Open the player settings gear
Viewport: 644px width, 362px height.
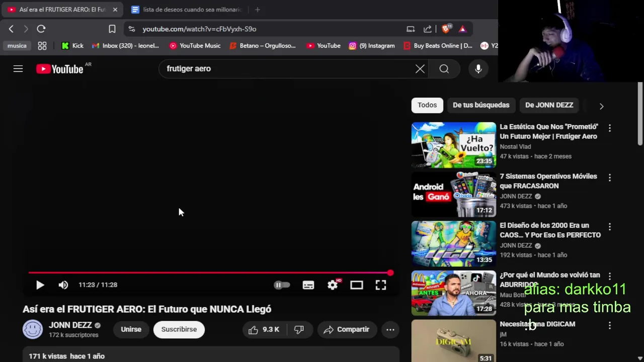pos(333,285)
